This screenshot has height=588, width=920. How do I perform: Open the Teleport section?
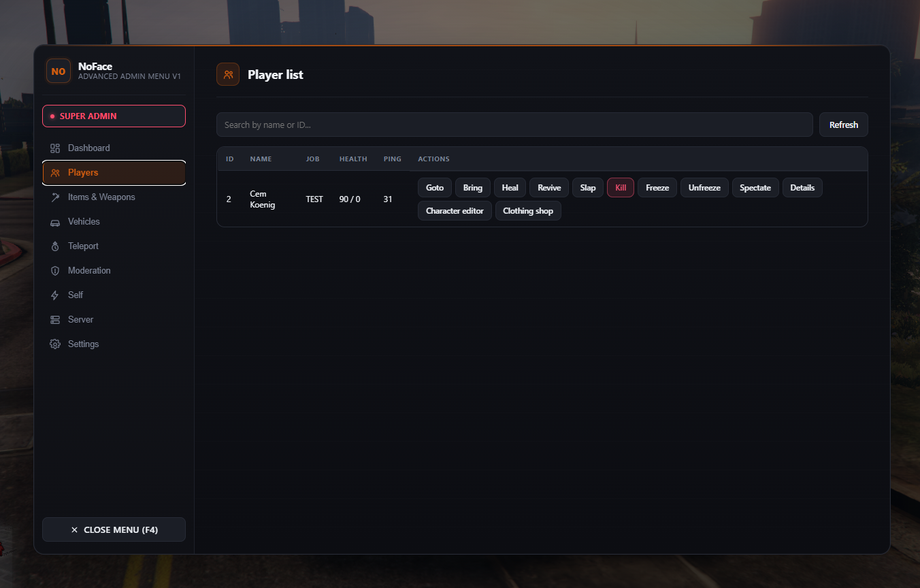click(114, 246)
